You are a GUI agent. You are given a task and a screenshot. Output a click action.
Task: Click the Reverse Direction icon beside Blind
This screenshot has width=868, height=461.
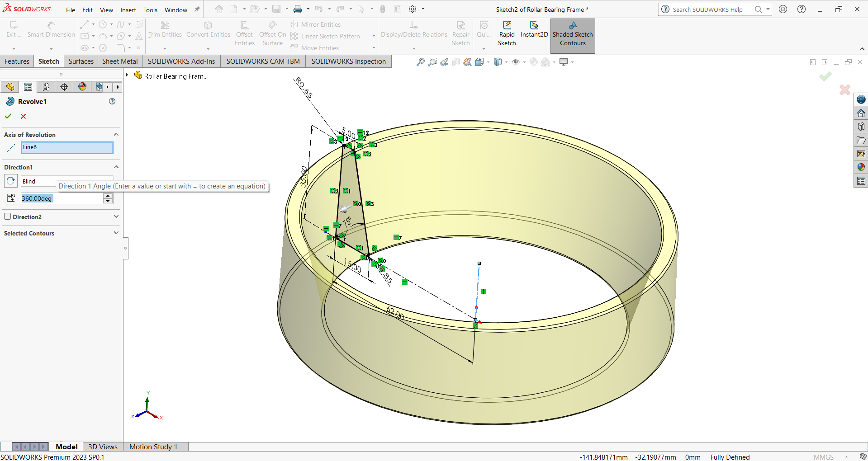pyautogui.click(x=11, y=181)
